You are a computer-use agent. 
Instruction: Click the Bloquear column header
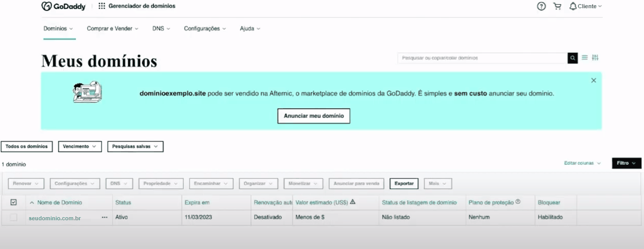549,203
